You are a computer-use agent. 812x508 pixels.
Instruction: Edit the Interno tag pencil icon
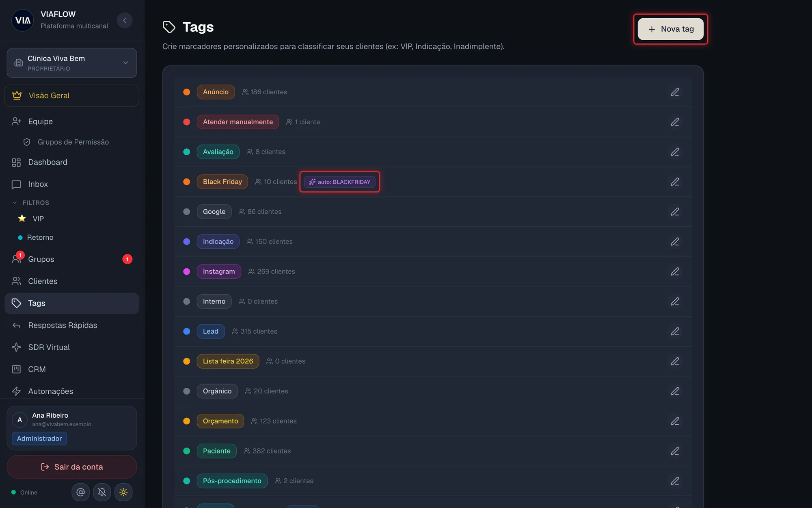pos(675,302)
